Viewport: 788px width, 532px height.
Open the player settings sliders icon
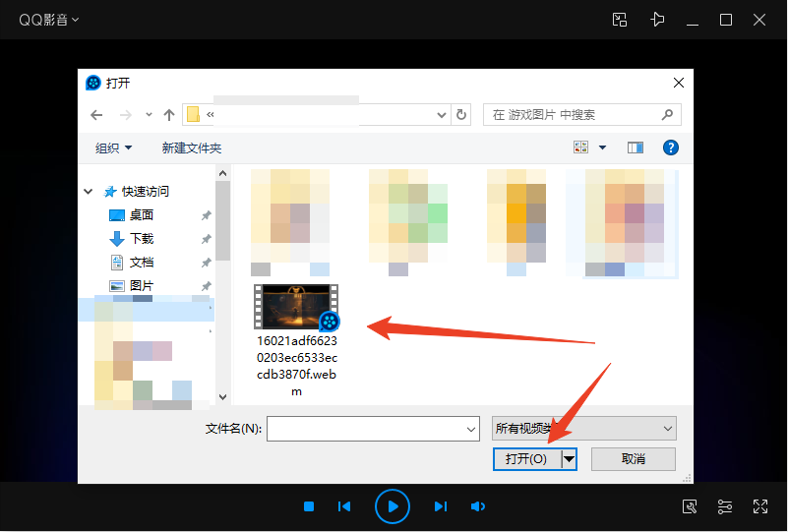coord(725,506)
